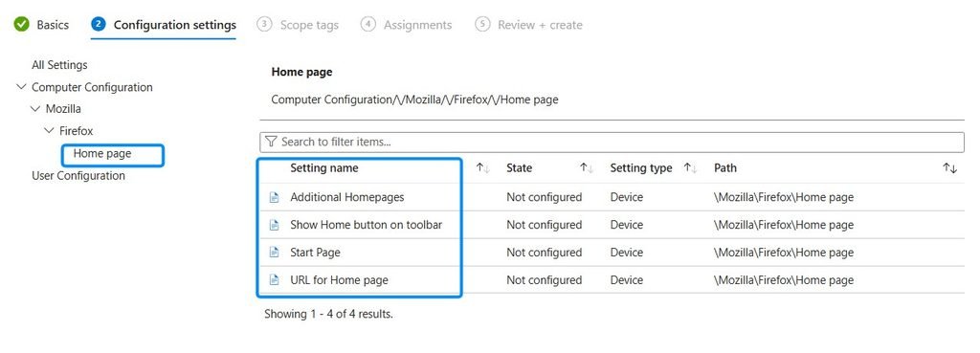Open Show Home button on toolbar setting
Image resolution: width=980 pixels, height=353 pixels.
(x=366, y=225)
